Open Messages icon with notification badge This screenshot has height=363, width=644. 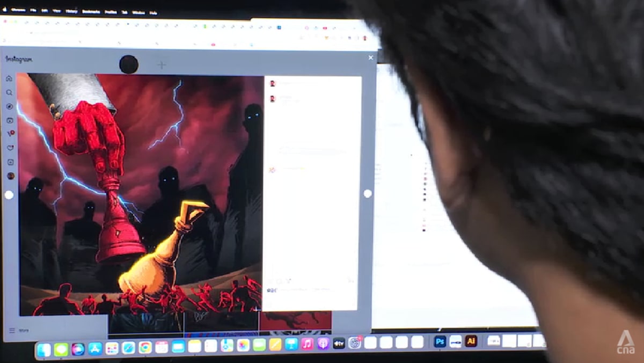10,134
